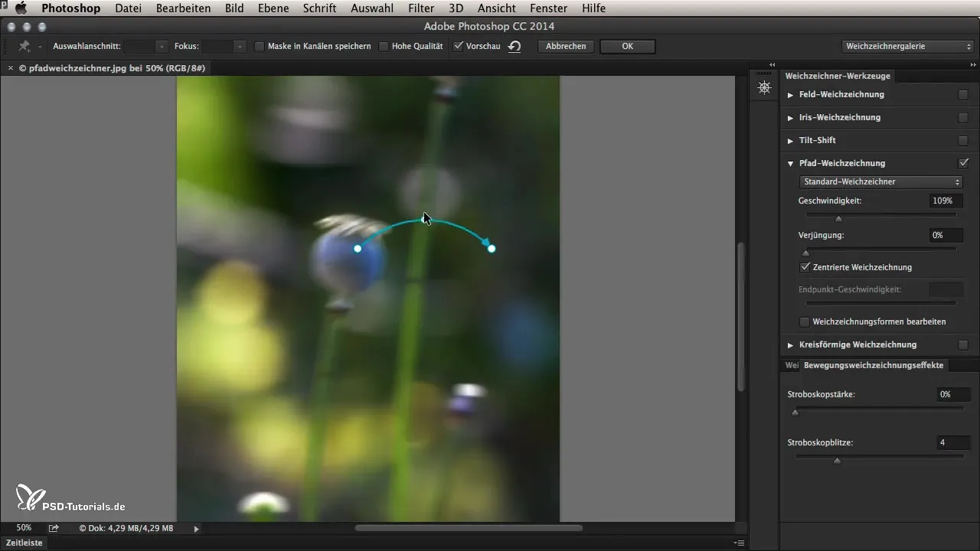Toggle the Vorschau checkbox
Screen dimensions: 980x551
(458, 46)
